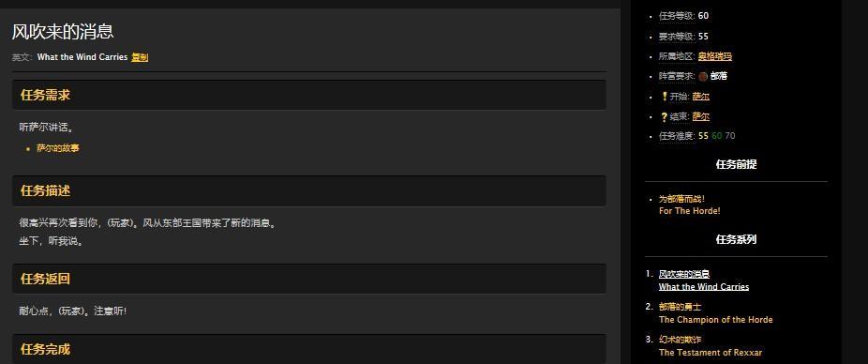
Task: Open The Testament of Rexxar link
Action: click(711, 353)
